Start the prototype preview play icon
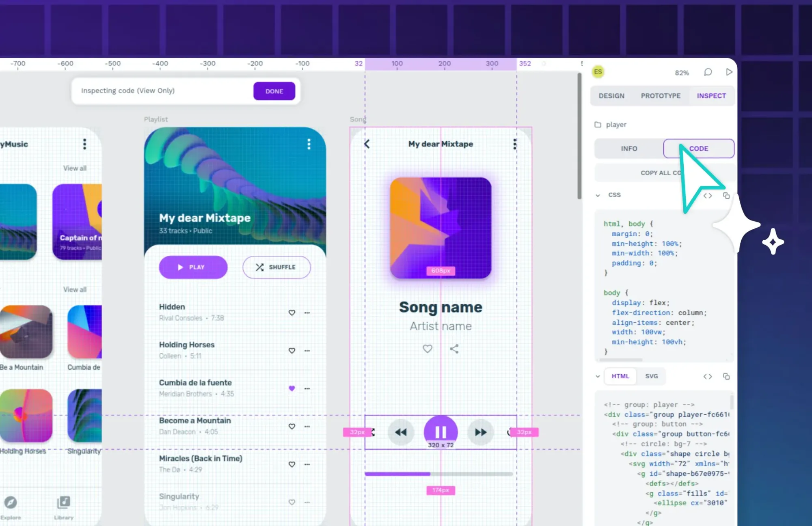Image resolution: width=812 pixels, height=526 pixels. [729, 72]
